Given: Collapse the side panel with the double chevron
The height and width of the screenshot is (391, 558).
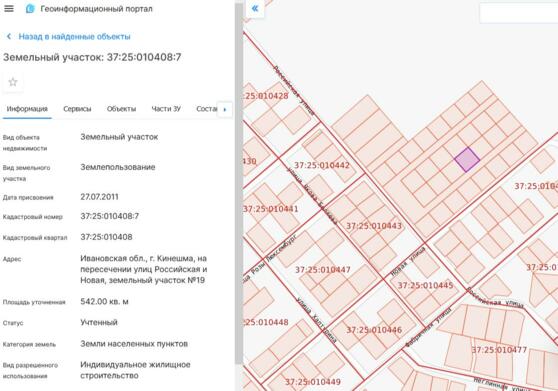Looking at the screenshot, I should click(255, 9).
